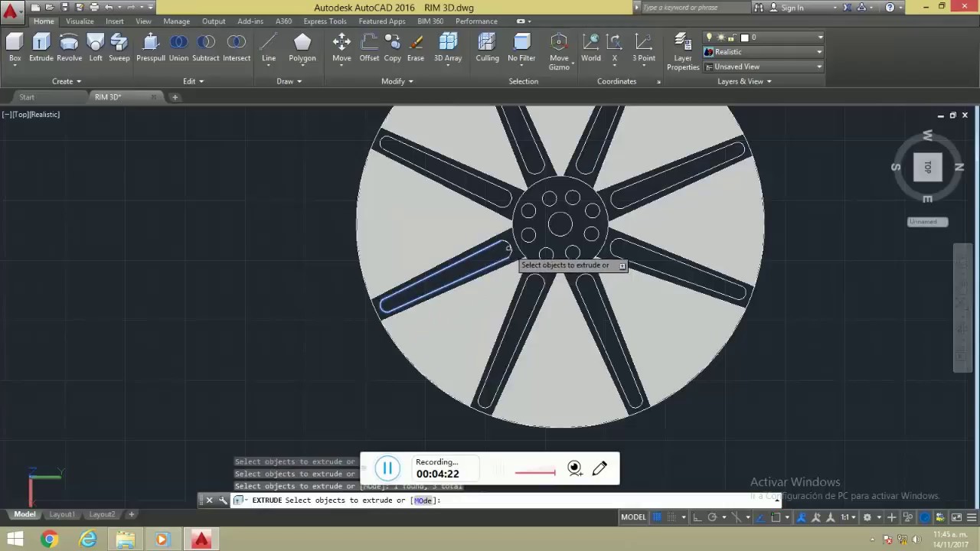Open the Realistic visual style dropdown
The width and height of the screenshot is (980, 551).
(x=763, y=52)
